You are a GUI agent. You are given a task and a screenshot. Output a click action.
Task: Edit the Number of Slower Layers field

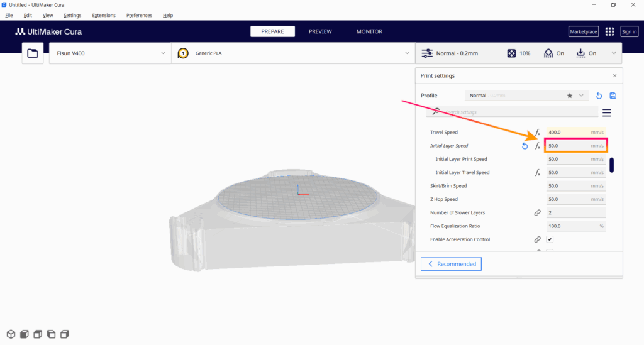point(576,212)
